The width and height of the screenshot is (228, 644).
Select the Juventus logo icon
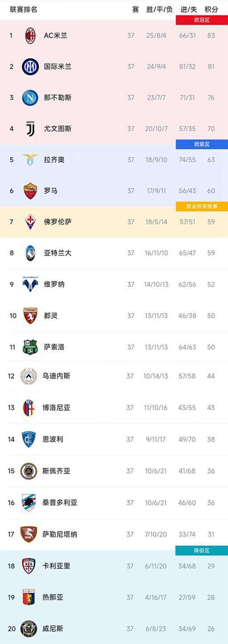click(30, 128)
